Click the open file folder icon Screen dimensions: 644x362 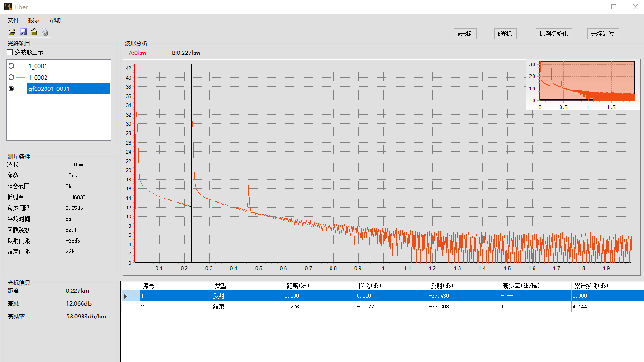click(x=12, y=32)
